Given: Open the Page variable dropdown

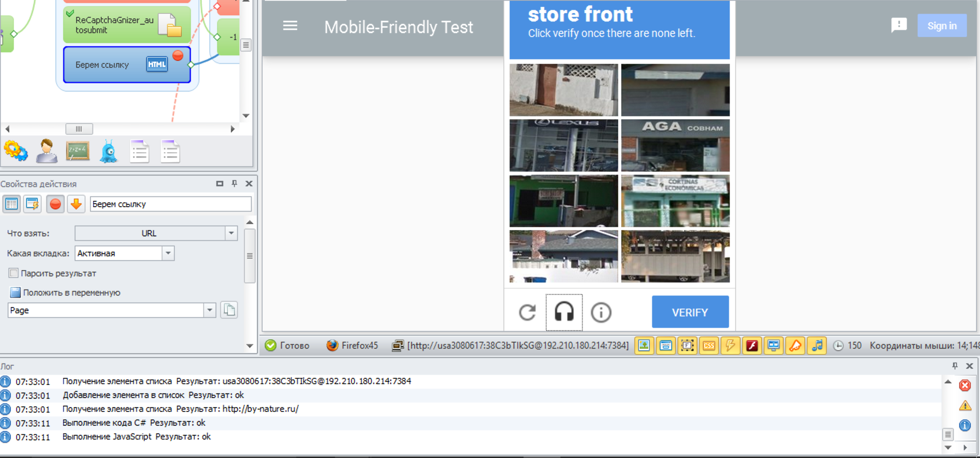Looking at the screenshot, I should click(x=209, y=310).
